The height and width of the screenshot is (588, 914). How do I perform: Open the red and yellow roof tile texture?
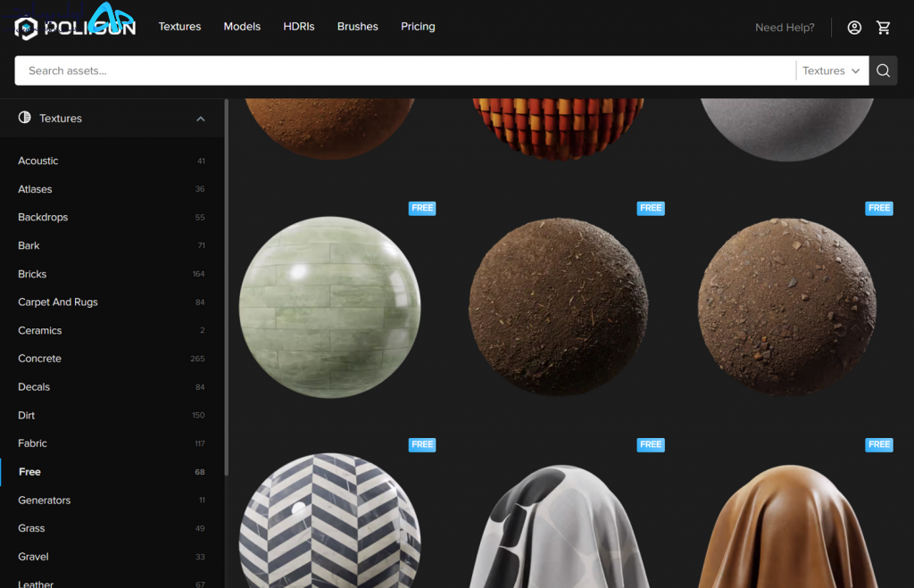click(559, 128)
